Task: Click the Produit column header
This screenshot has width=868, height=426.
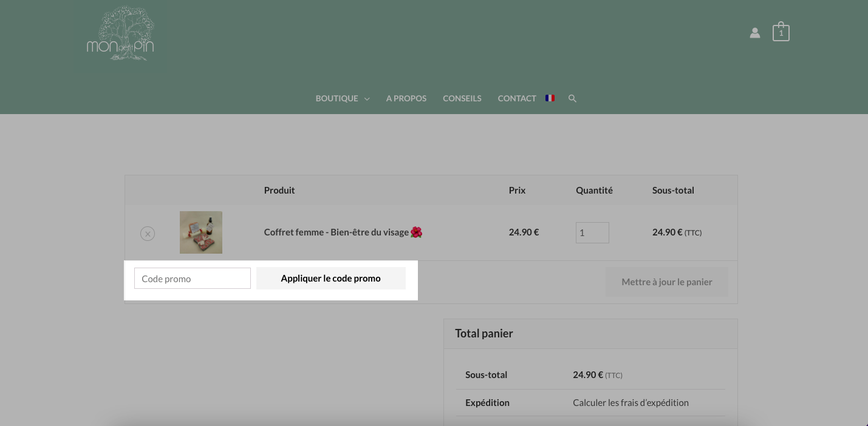Action: (279, 190)
